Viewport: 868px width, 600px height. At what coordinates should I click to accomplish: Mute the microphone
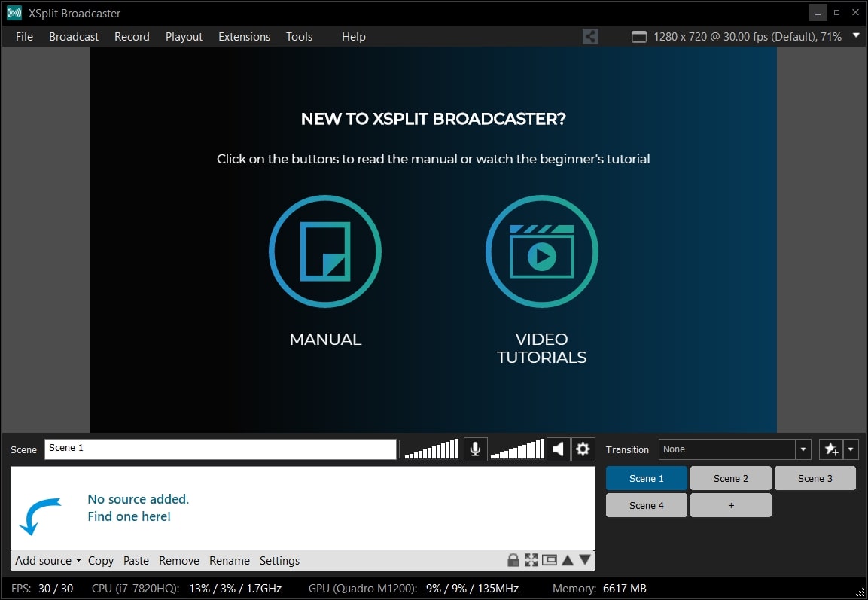pyautogui.click(x=475, y=449)
